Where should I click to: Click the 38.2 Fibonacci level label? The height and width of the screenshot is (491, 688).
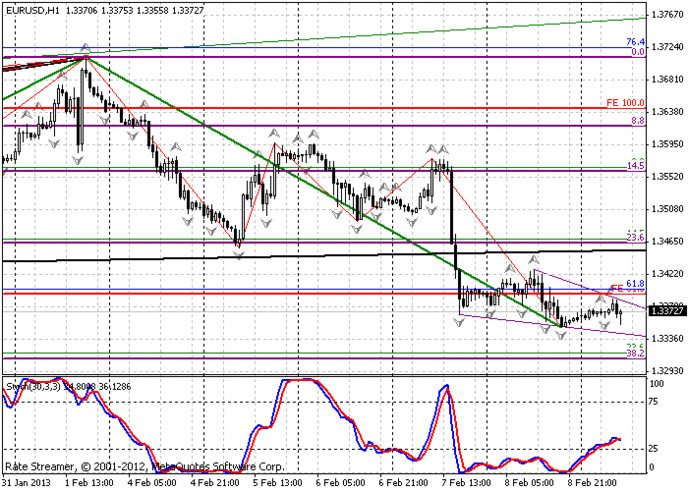[x=634, y=354]
